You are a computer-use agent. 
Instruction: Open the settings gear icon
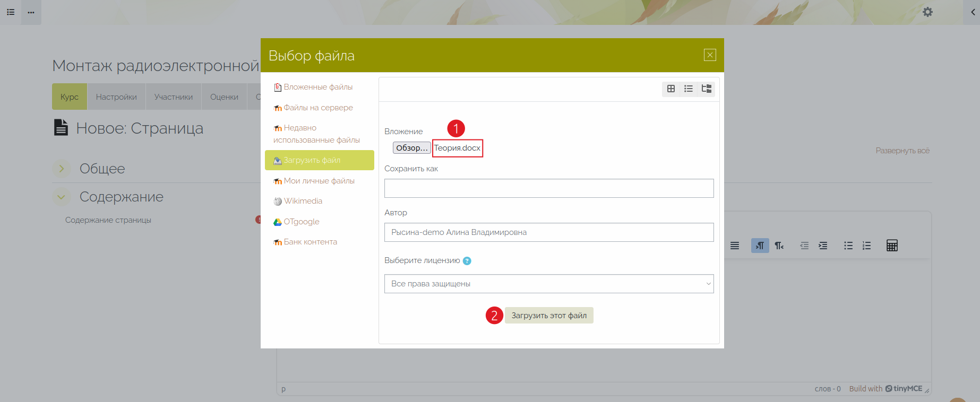coord(927,12)
